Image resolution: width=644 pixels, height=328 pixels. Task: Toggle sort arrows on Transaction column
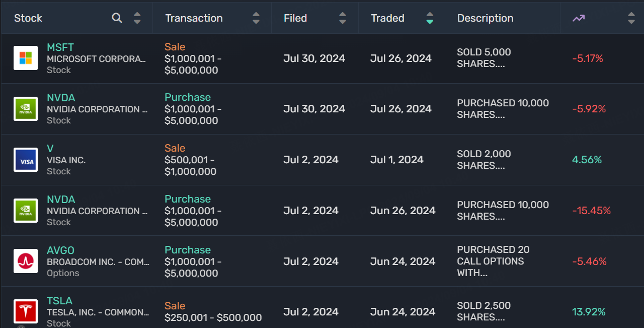[256, 18]
